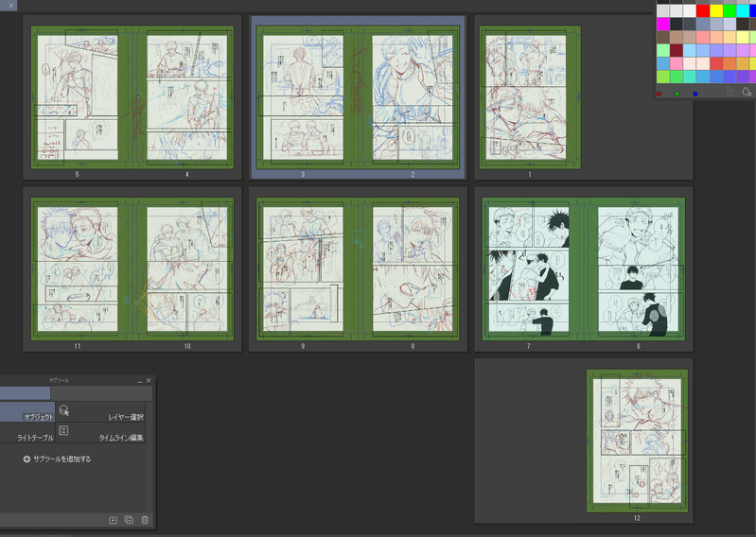Image resolution: width=756 pixels, height=537 pixels.
Task: Select the highlighted tool group tab in サブツール
Action: tap(25, 393)
